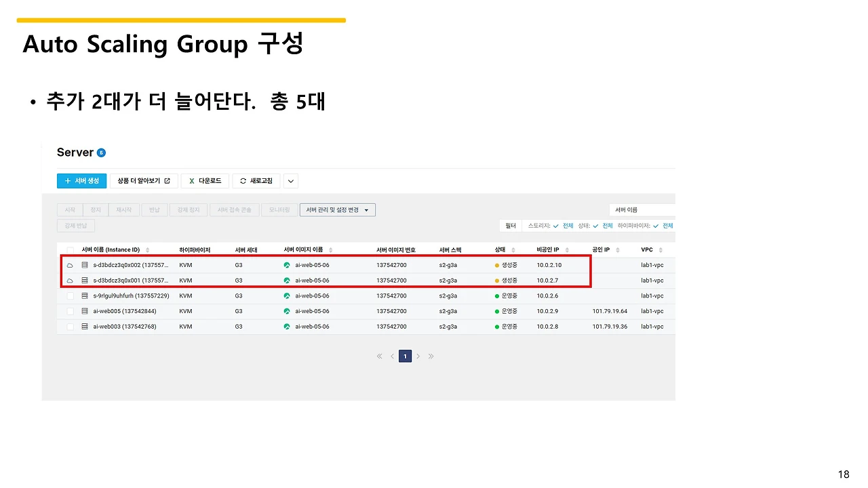This screenshot has width=868, height=488.
Task: Click the 정지 stop button
Action: coord(96,210)
